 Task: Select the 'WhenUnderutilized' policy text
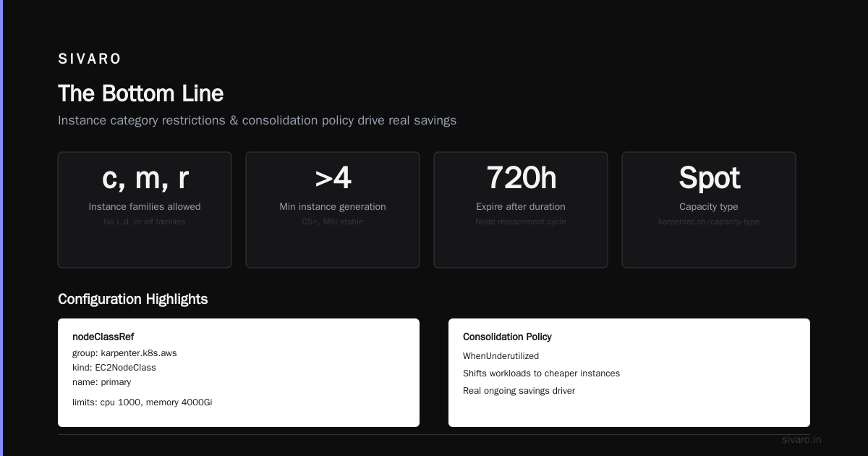tap(501, 356)
